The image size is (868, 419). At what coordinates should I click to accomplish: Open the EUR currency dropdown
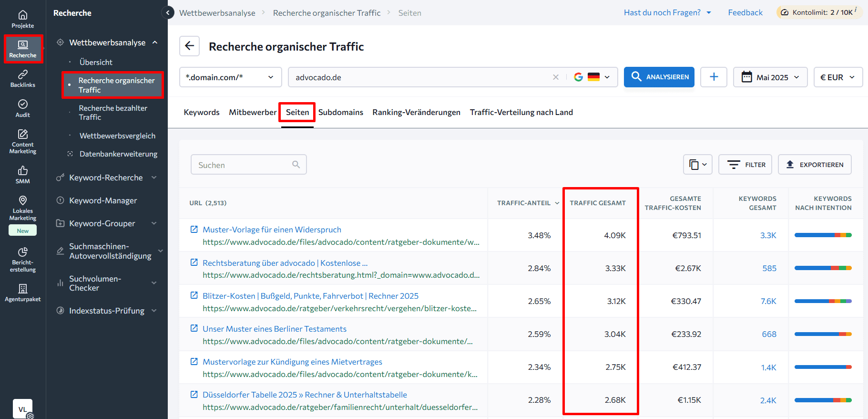838,77
